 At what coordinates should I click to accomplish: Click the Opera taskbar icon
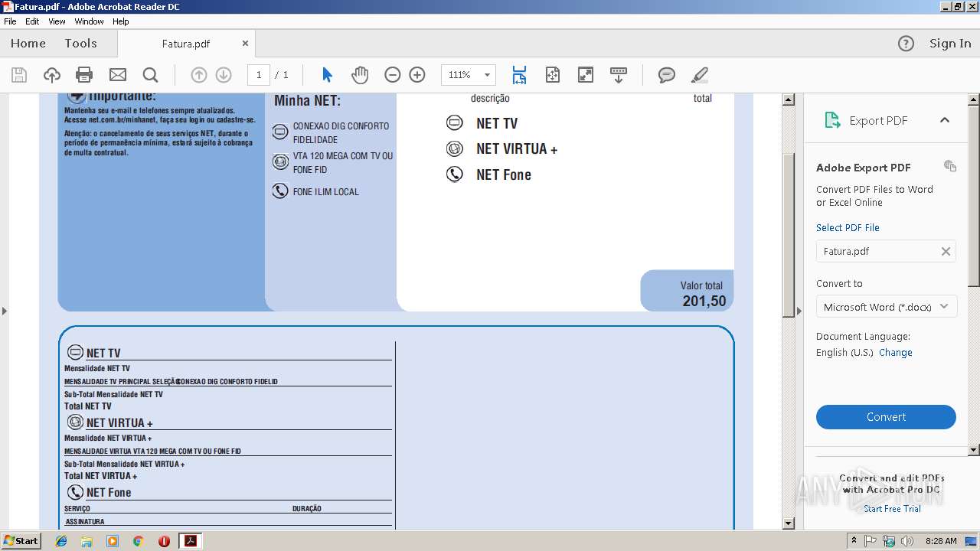164,541
